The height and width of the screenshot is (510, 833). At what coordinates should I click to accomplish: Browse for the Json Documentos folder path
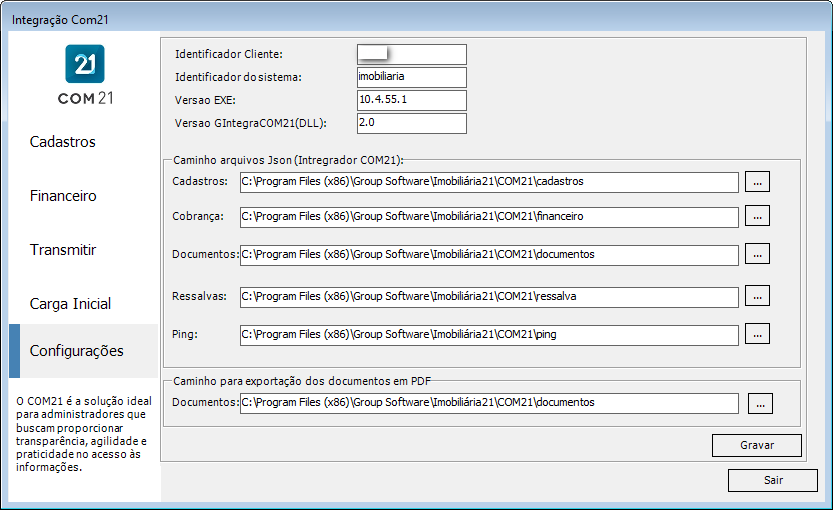pyautogui.click(x=757, y=254)
